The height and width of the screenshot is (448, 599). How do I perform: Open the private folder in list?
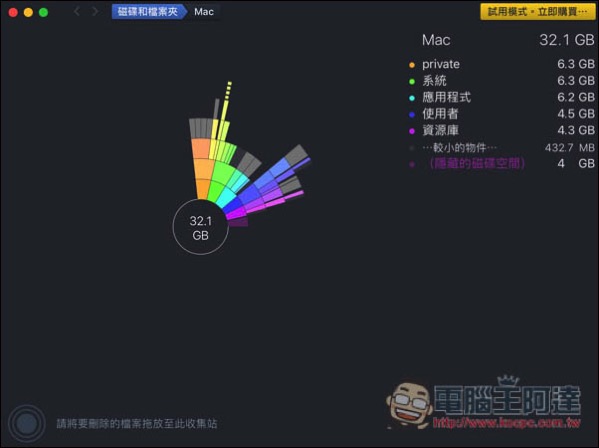click(x=502, y=64)
